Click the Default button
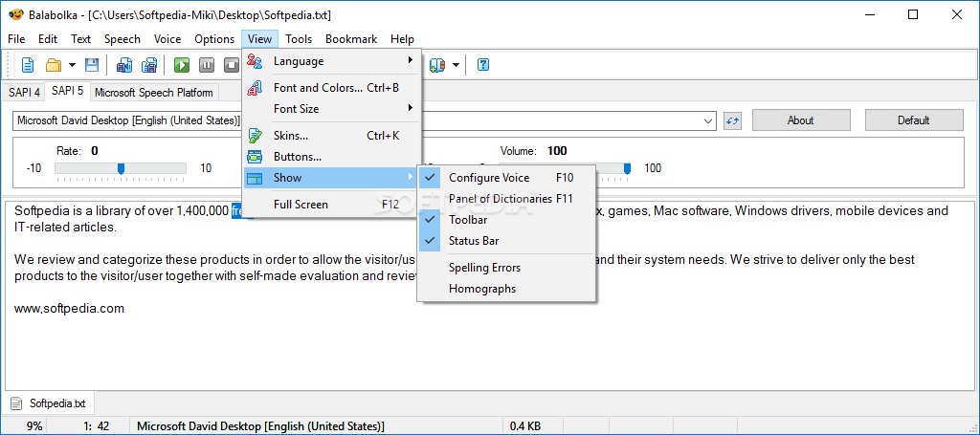Viewport: 980px width, 435px height. point(914,120)
